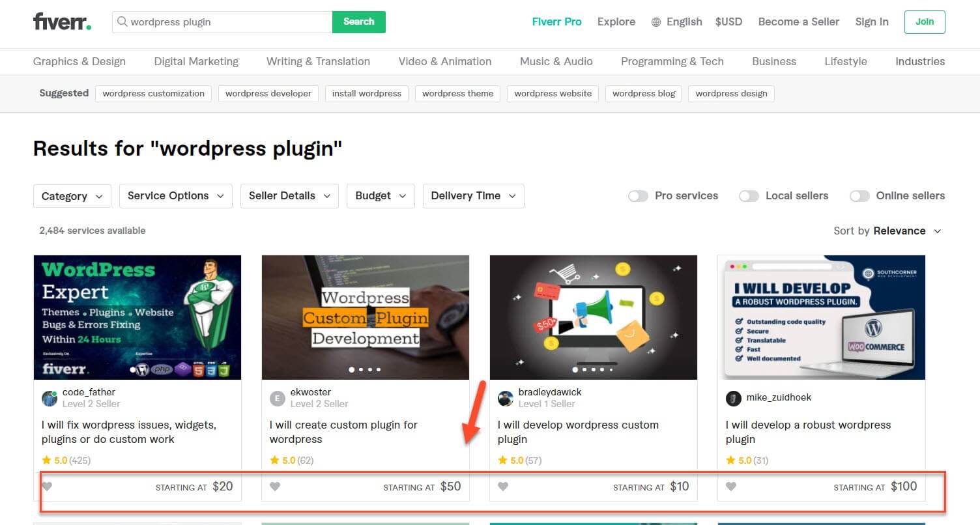The image size is (980, 525).
Task: Click the code_father seller name
Action: click(89, 392)
